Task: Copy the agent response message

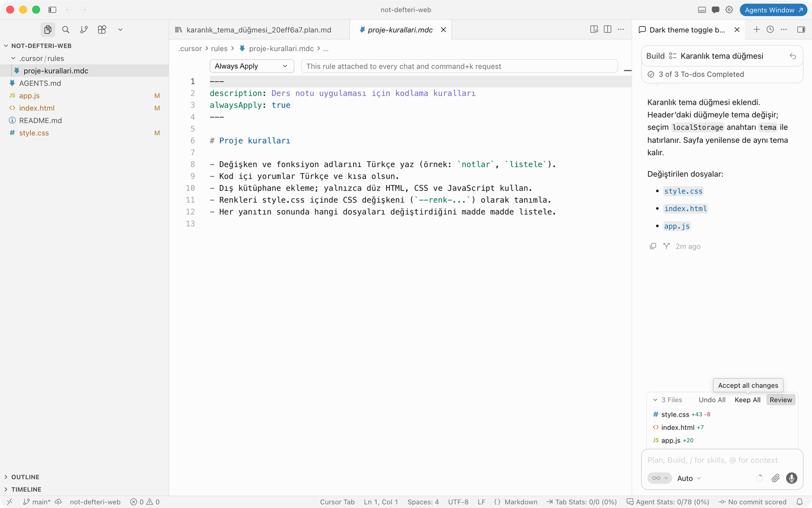Action: (653, 246)
